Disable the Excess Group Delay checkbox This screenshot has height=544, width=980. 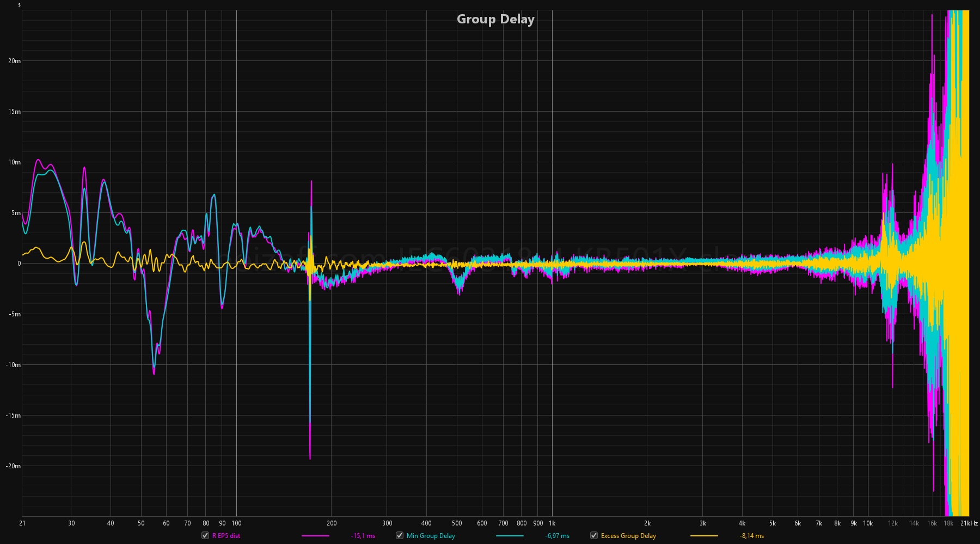point(594,535)
